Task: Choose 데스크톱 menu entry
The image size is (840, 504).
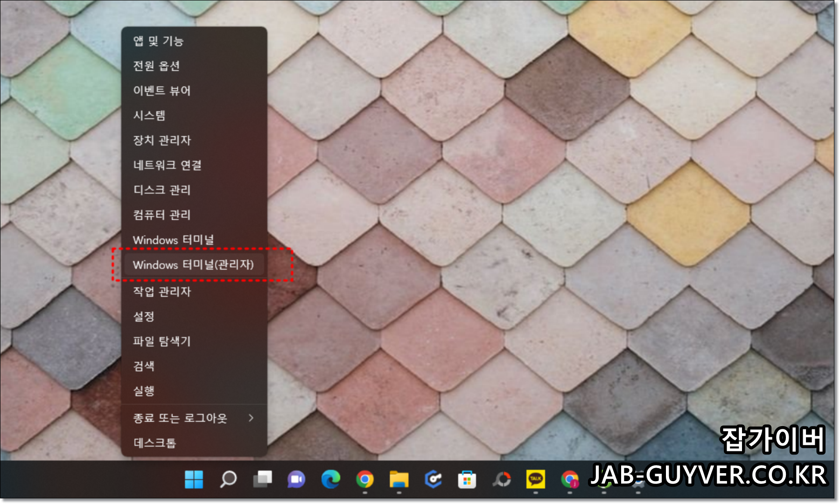Action: 194,443
